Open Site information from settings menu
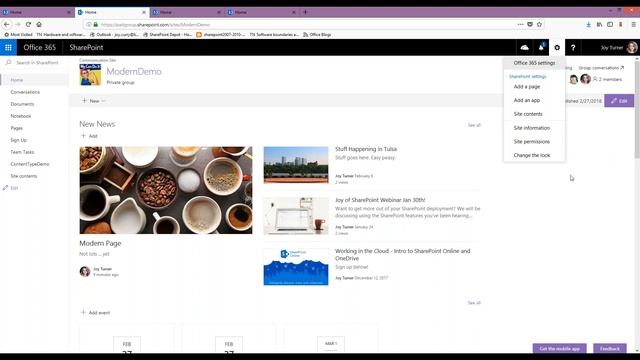Screen dimensions: 640x360 (x=531, y=128)
